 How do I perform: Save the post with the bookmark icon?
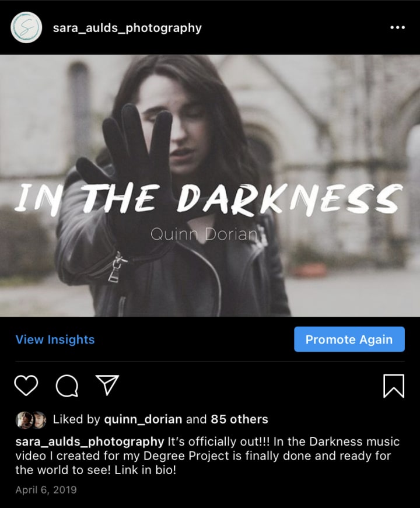[x=394, y=386]
